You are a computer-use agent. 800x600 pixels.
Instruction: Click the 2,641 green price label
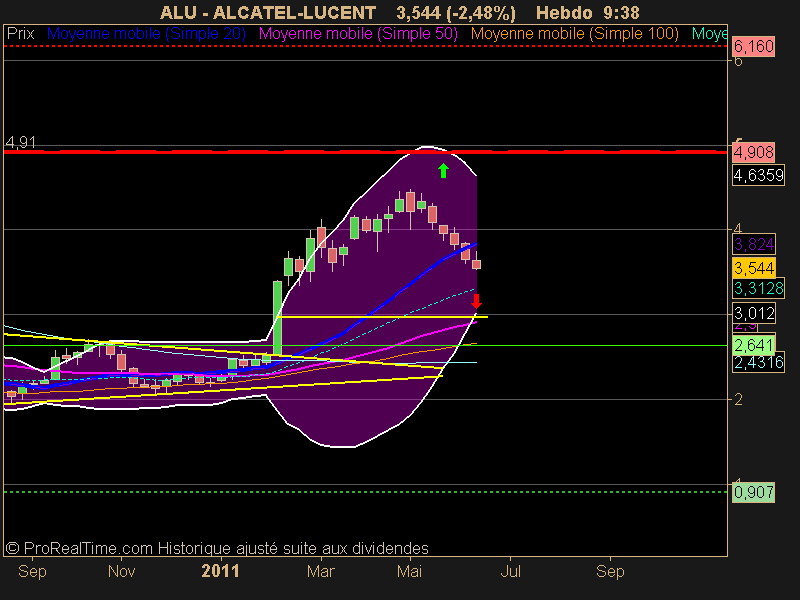pos(754,345)
